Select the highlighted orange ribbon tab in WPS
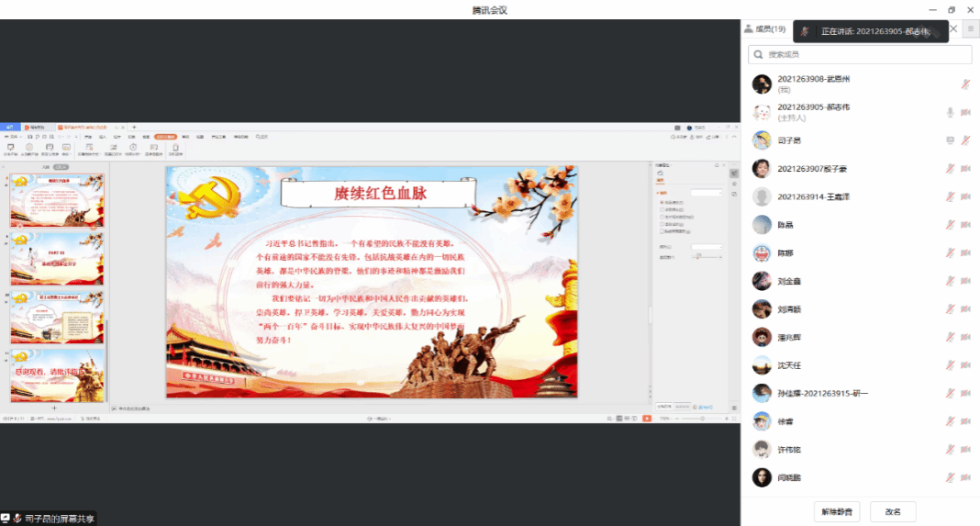The image size is (980, 526). click(x=164, y=137)
